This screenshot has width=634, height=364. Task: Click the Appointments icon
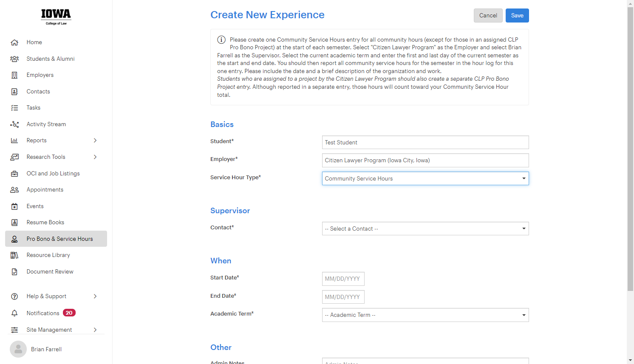pyautogui.click(x=14, y=190)
